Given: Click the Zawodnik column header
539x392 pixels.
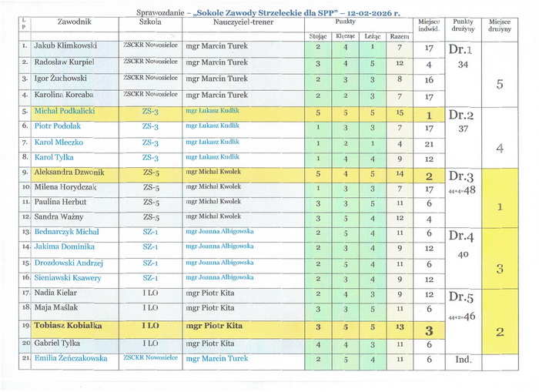Looking at the screenshot, I should click(75, 22).
